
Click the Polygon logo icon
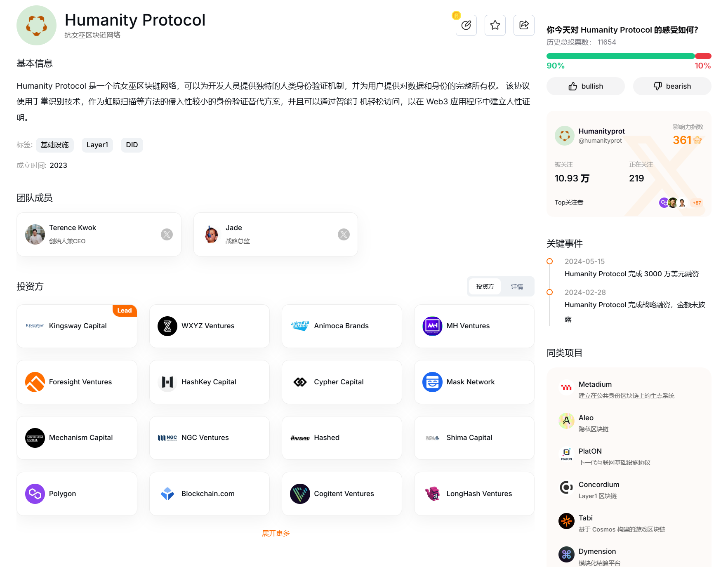pos(35,494)
